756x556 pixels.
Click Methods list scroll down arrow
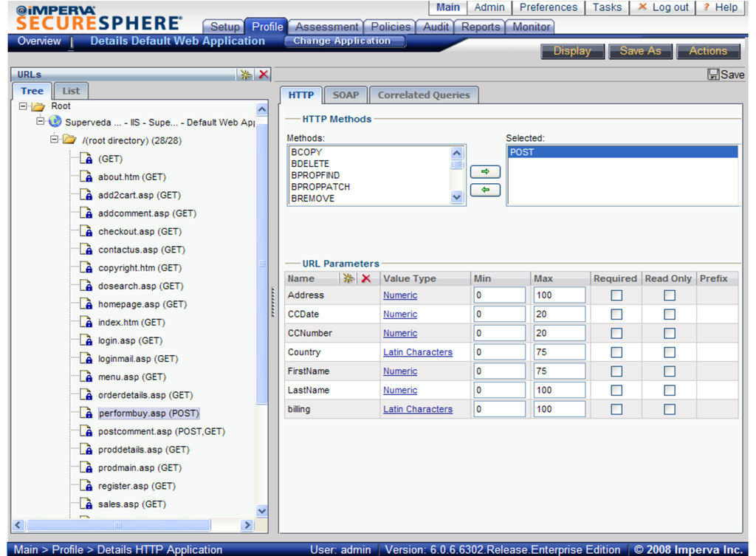(x=456, y=196)
